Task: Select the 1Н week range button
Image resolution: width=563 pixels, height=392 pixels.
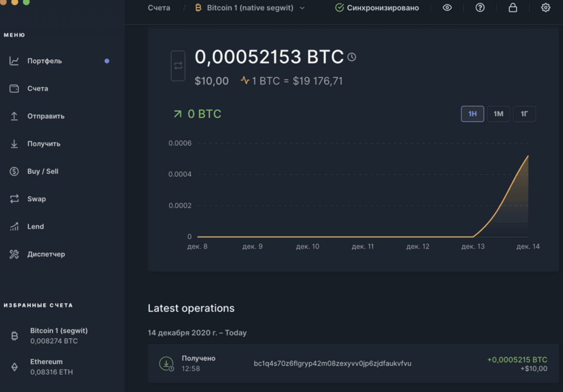Action: pos(473,114)
